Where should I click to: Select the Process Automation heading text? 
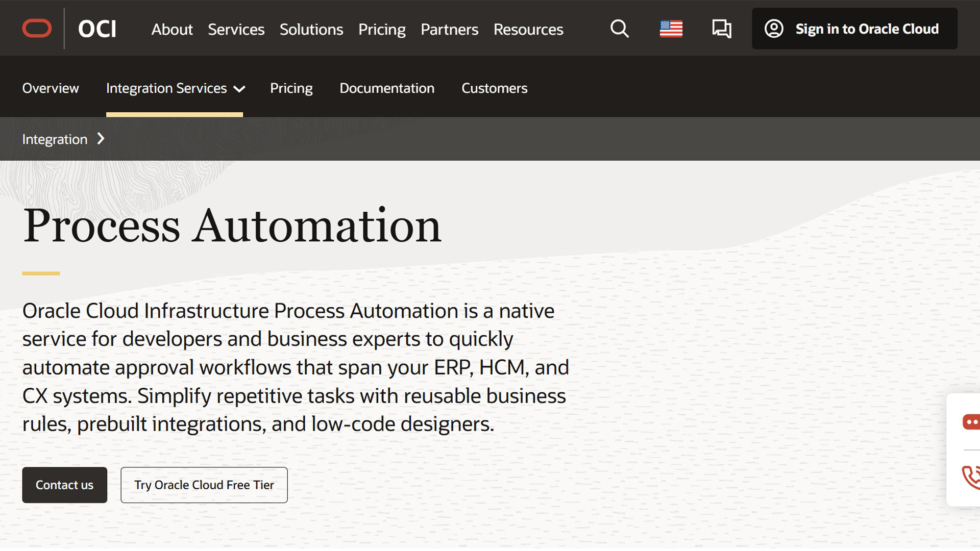[x=232, y=226]
